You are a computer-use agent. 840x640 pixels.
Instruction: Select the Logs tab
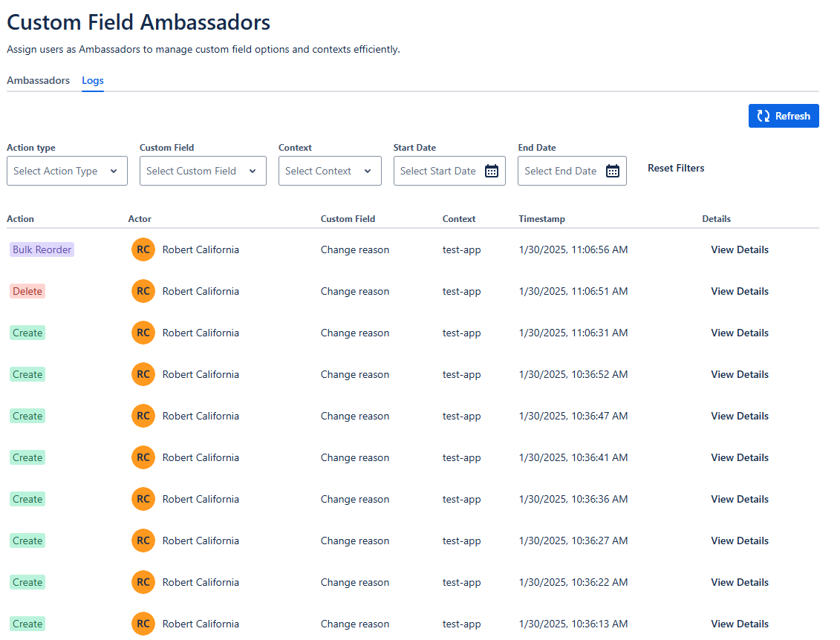(93, 80)
